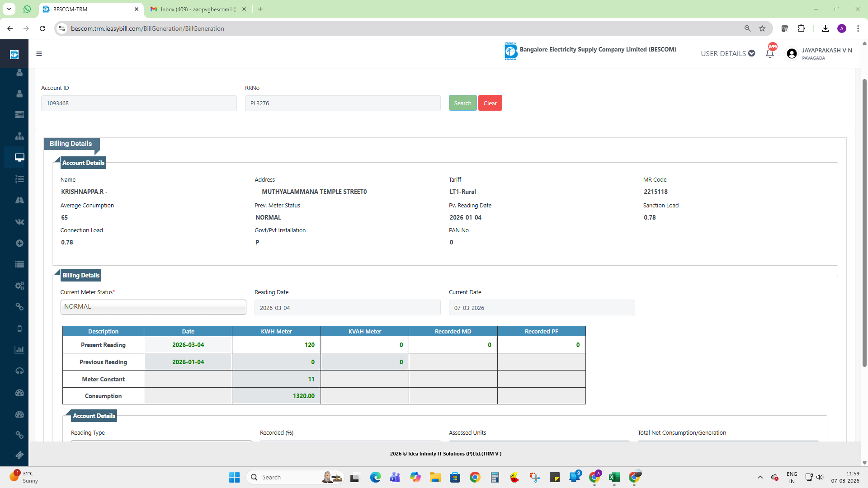Image resolution: width=868 pixels, height=488 pixels.
Task: Click the RRNo input field
Action: point(342,103)
